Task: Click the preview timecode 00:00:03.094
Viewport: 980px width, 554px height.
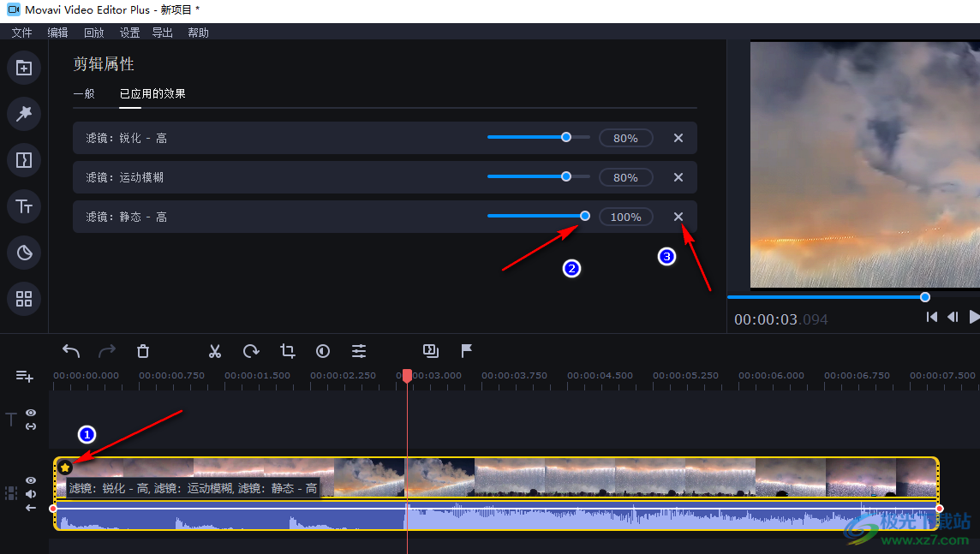Action: click(x=780, y=319)
